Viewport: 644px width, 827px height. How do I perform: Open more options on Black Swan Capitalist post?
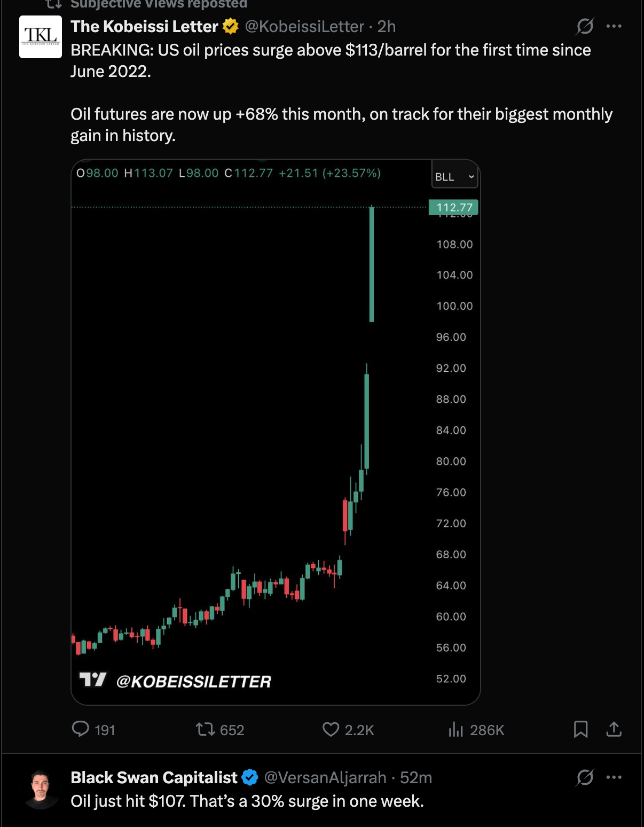(x=614, y=777)
